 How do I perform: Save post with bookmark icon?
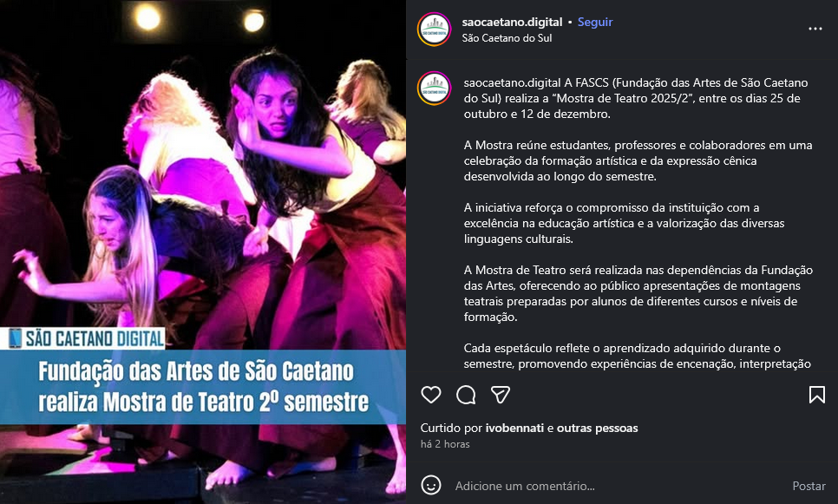coord(816,395)
